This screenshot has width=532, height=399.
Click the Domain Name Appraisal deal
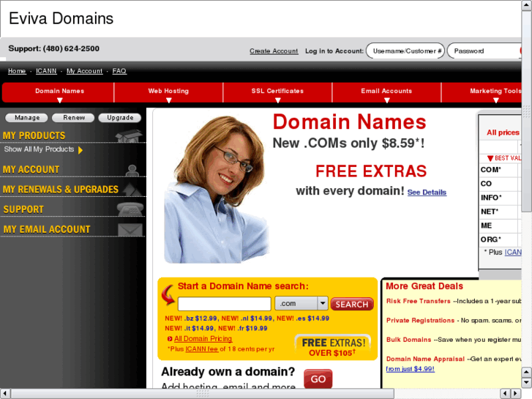[x=425, y=359]
